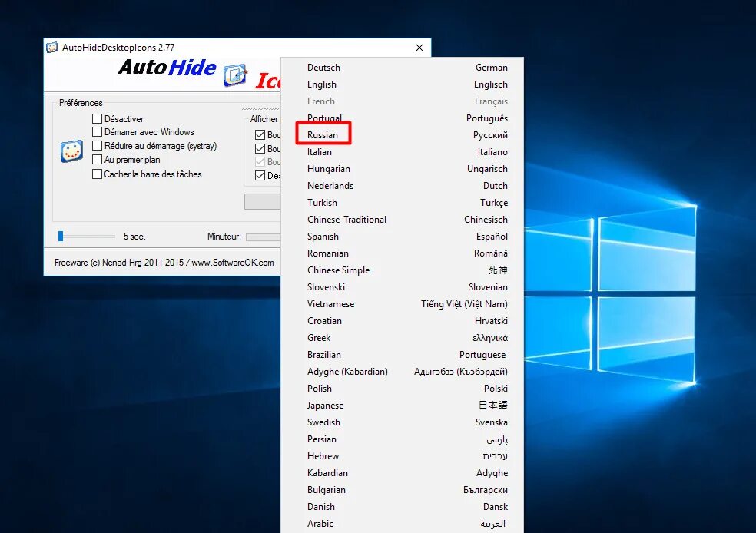The width and height of the screenshot is (756, 533).
Task: Pick Bulgarian language
Action: [402, 490]
